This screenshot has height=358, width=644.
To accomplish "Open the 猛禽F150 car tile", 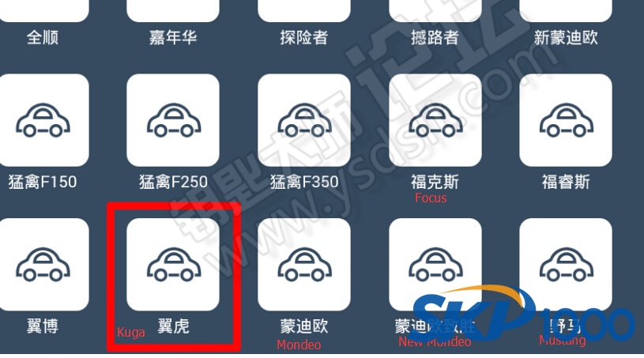I will click(43, 120).
